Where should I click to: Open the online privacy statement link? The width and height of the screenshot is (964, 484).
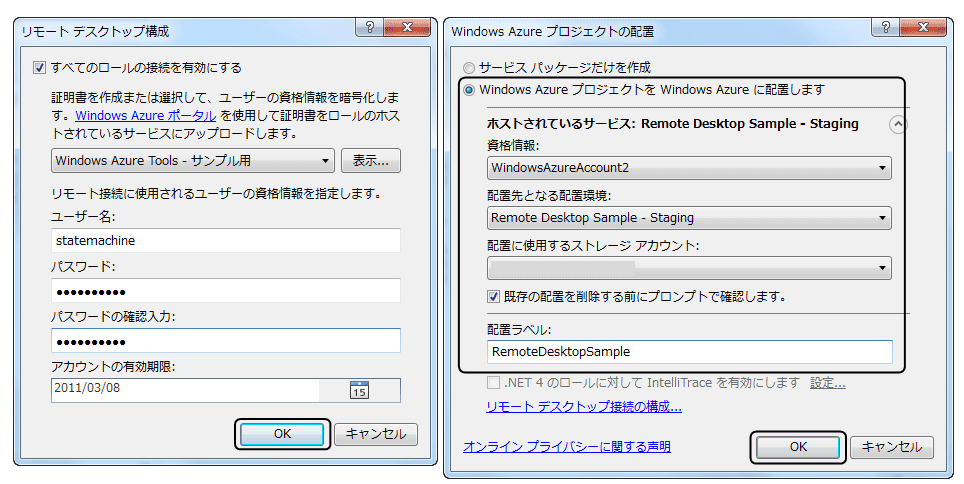pos(566,446)
